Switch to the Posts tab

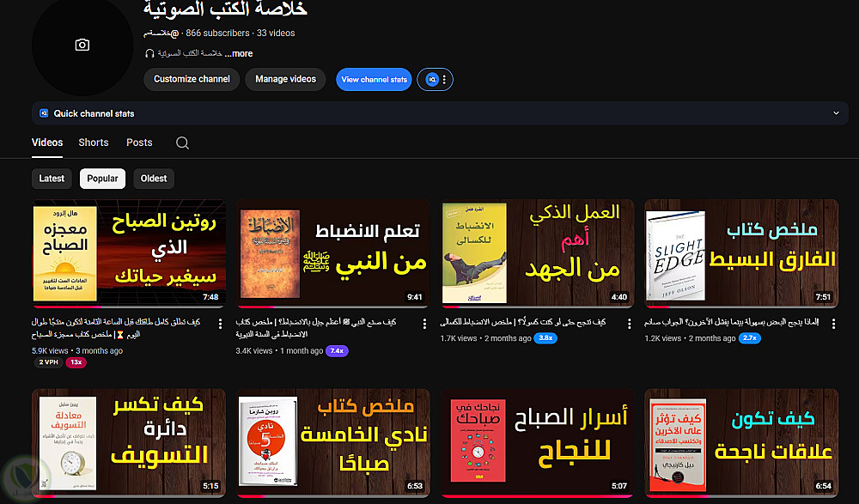pos(139,143)
